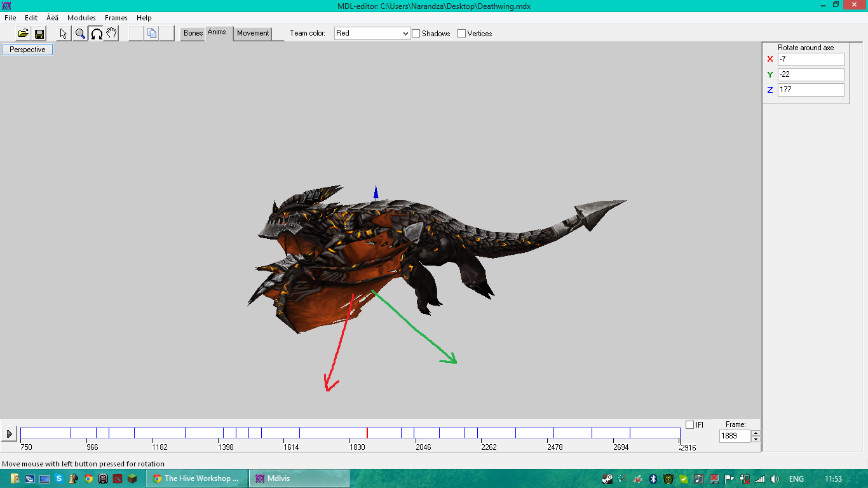Select the rotate view tool

(x=96, y=34)
